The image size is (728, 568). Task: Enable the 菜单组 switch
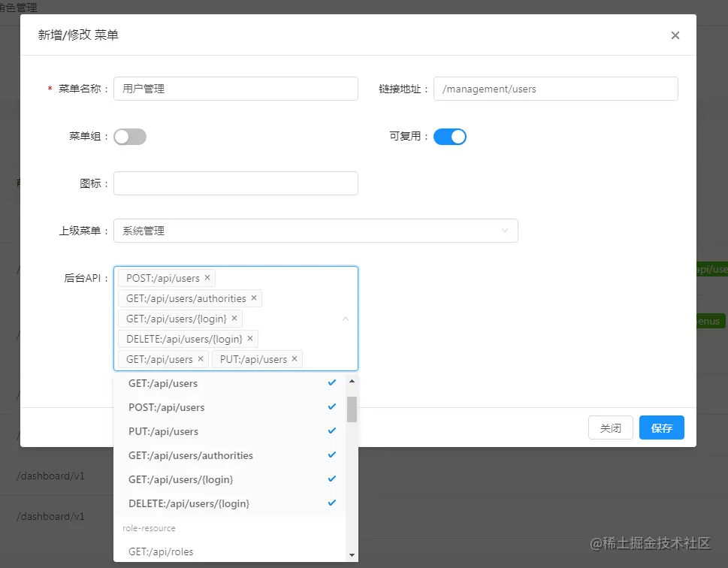click(130, 137)
